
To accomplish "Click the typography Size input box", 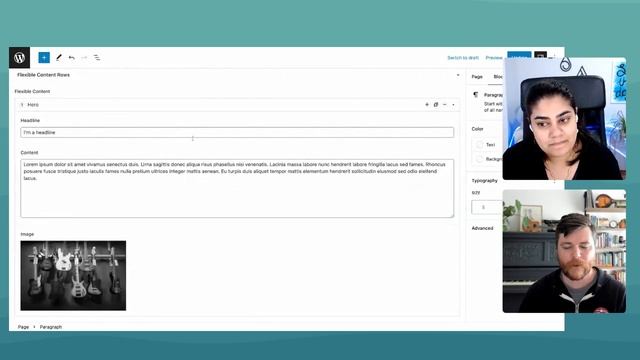I will point(487,207).
